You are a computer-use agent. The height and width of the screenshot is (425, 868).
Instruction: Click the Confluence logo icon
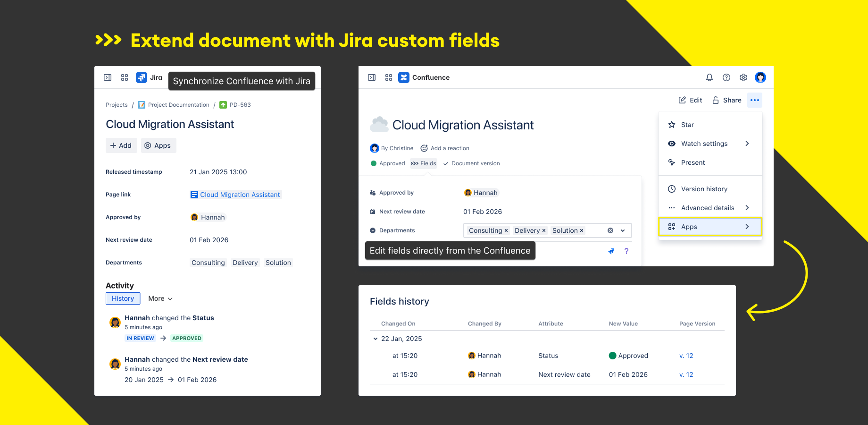coord(404,77)
